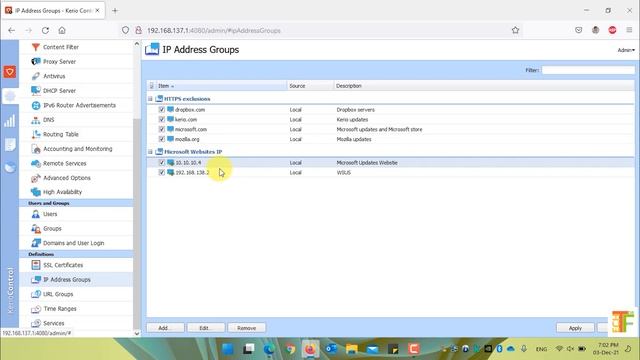Toggle dropbox.com checkbox
Image resolution: width=640 pixels, height=360 pixels.
coord(162,110)
